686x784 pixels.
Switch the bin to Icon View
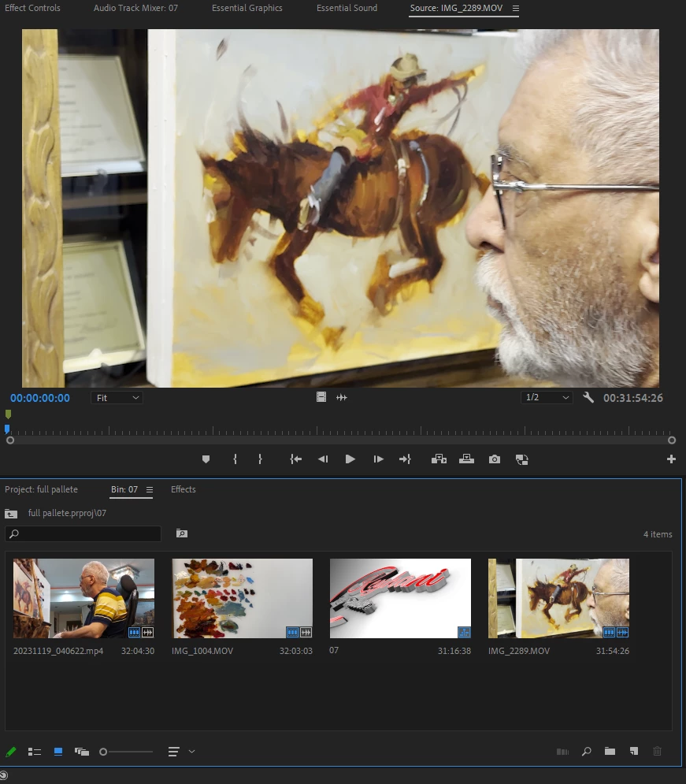pyautogui.click(x=58, y=752)
